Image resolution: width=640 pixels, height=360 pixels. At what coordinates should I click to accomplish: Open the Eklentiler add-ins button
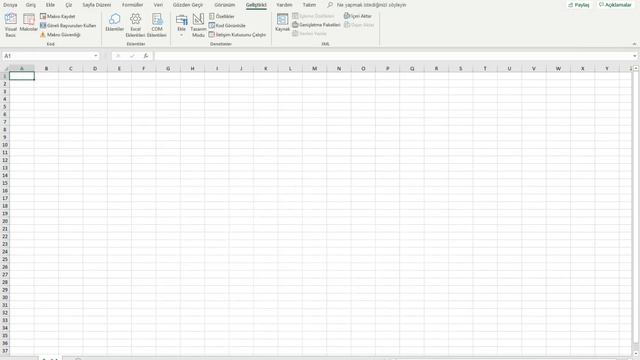pos(114,23)
